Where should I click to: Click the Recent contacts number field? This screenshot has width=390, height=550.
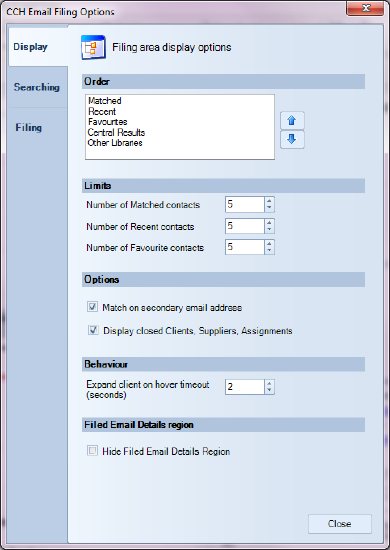pyautogui.click(x=245, y=226)
